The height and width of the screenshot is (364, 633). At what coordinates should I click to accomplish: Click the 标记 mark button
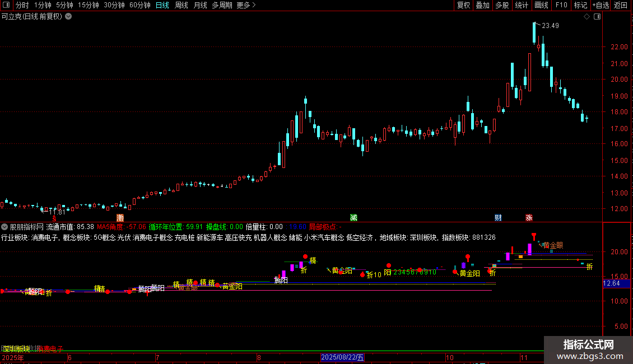tap(580, 5)
